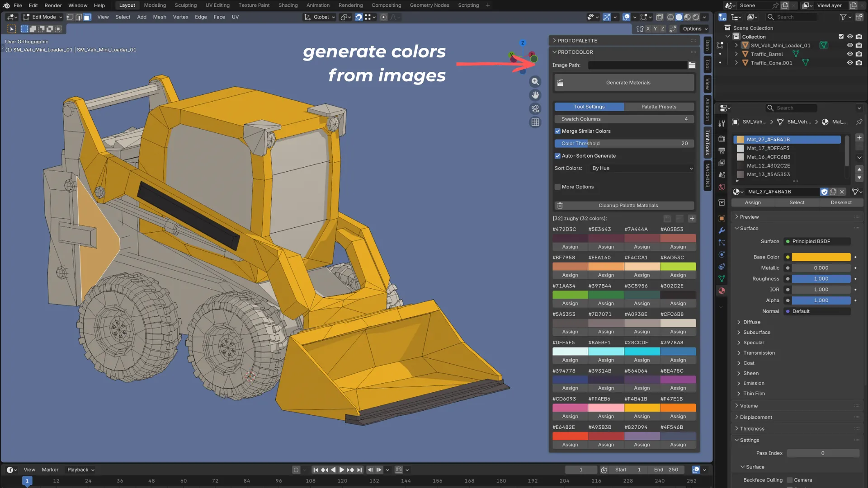This screenshot has height=488, width=868.
Task: Click the yellow Base Color swatch
Action: point(821,257)
